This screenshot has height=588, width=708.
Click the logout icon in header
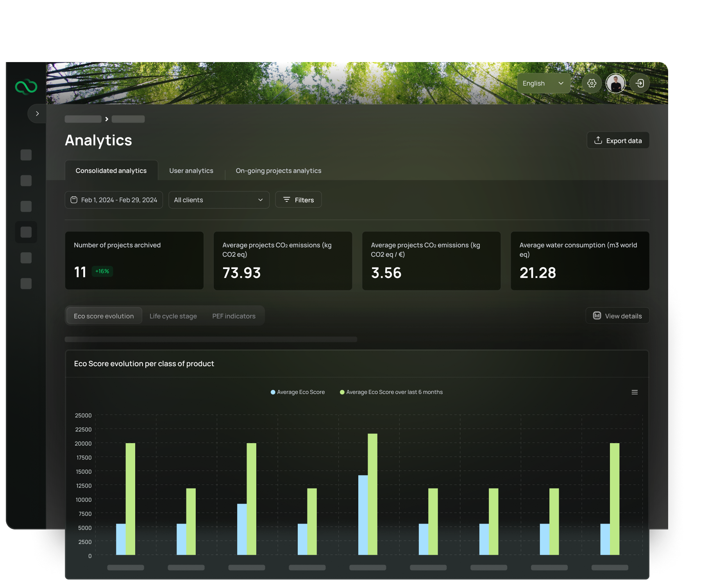click(x=640, y=83)
